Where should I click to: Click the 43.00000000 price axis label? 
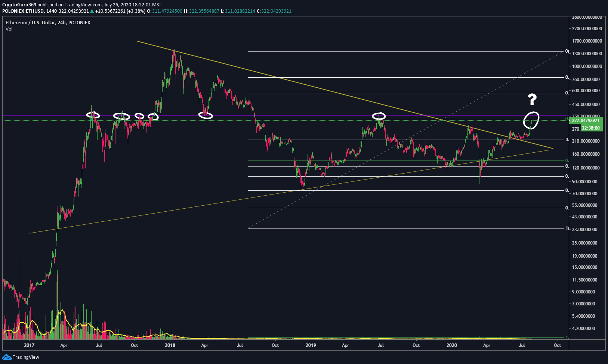(585, 217)
